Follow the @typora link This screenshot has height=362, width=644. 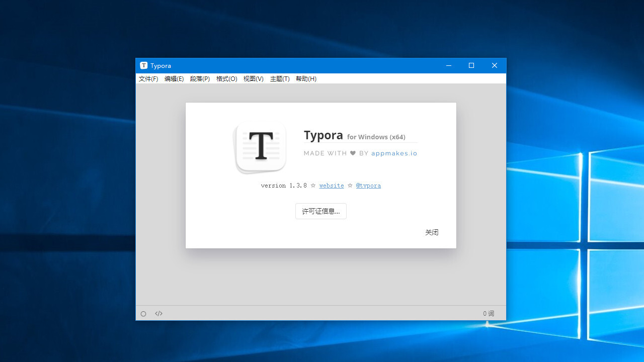pos(368,185)
